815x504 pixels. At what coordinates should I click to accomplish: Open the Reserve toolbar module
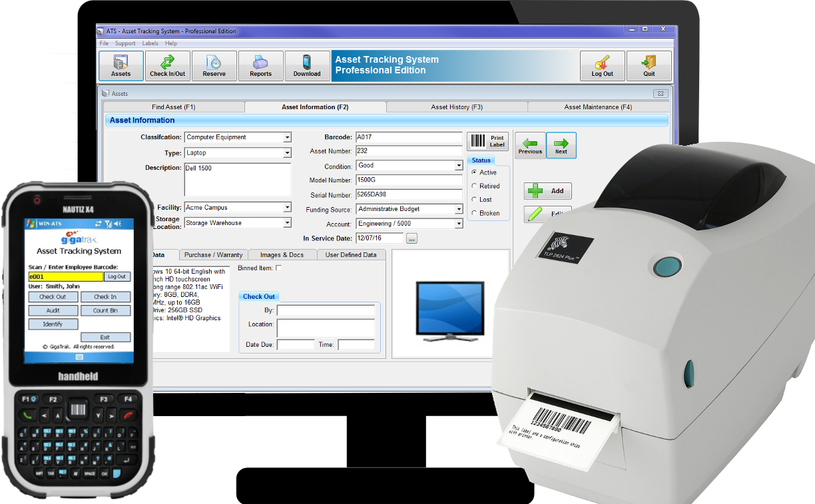tap(214, 66)
